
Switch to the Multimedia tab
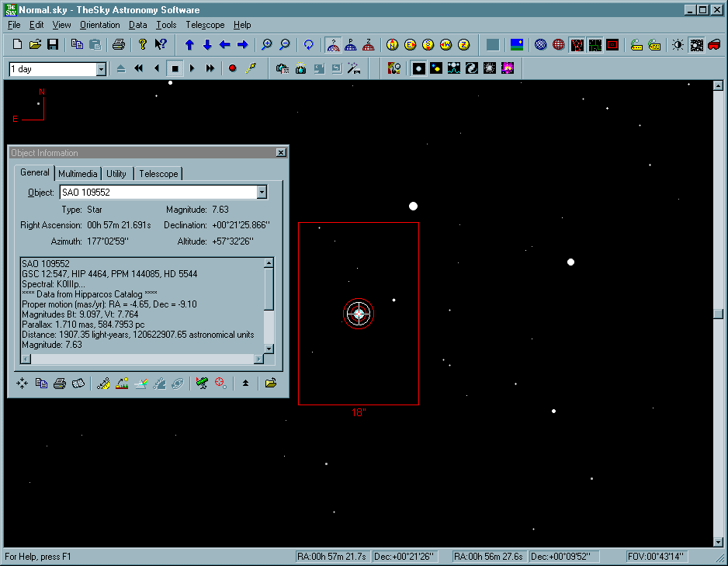tap(78, 174)
